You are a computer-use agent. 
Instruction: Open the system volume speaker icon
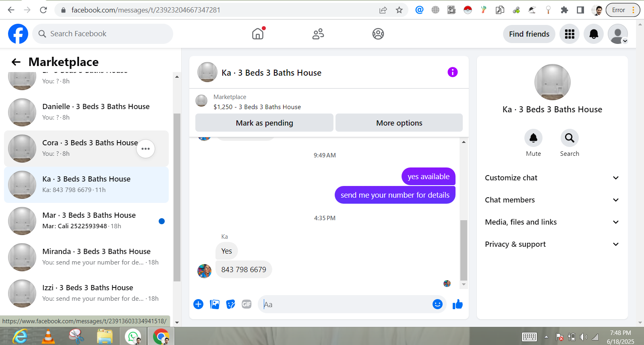pos(583,337)
